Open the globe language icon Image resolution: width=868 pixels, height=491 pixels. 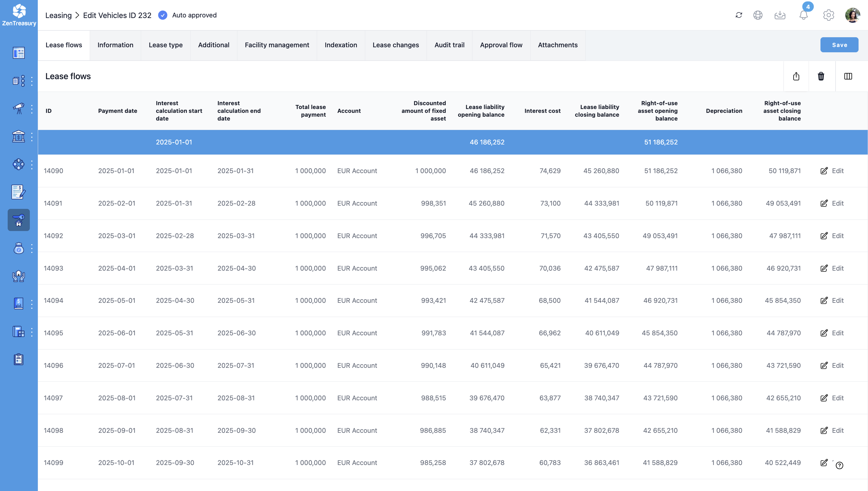click(758, 15)
